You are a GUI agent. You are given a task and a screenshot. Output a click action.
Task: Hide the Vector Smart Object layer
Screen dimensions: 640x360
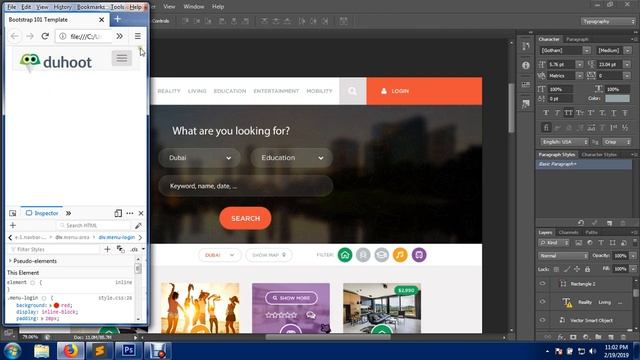tap(542, 320)
